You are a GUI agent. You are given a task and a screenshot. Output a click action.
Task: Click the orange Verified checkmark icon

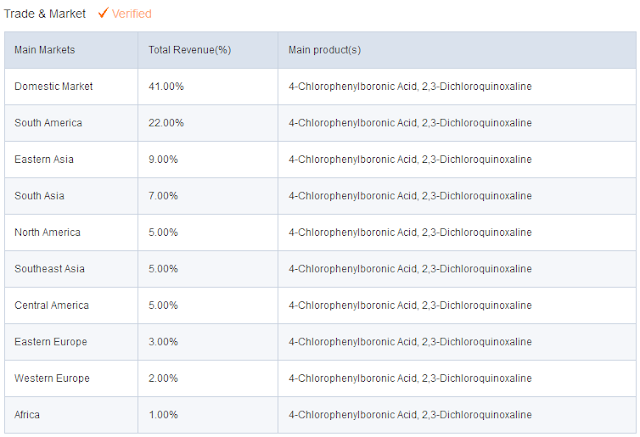pos(103,13)
